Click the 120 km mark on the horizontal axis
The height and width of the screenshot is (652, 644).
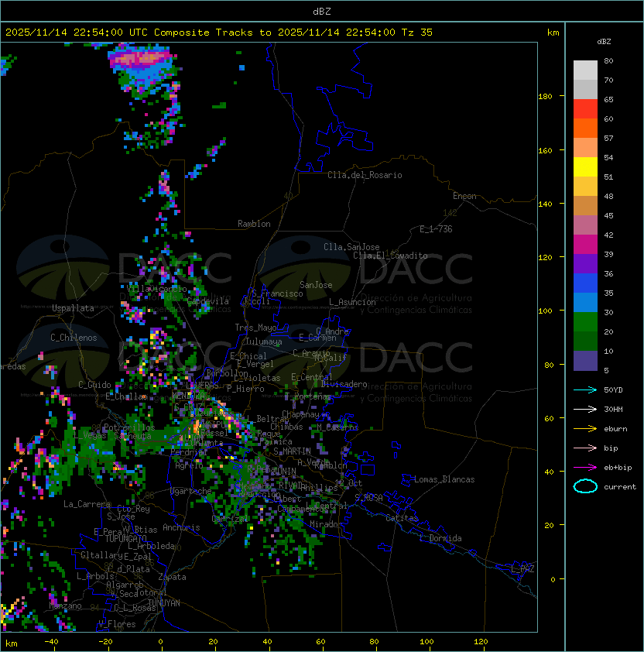coord(481,642)
